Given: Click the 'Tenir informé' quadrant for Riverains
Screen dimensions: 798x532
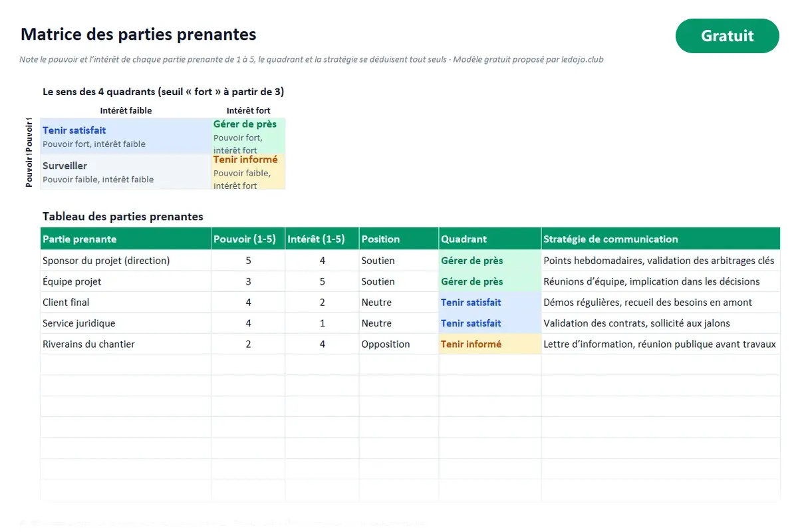Looking at the screenshot, I should tap(490, 344).
